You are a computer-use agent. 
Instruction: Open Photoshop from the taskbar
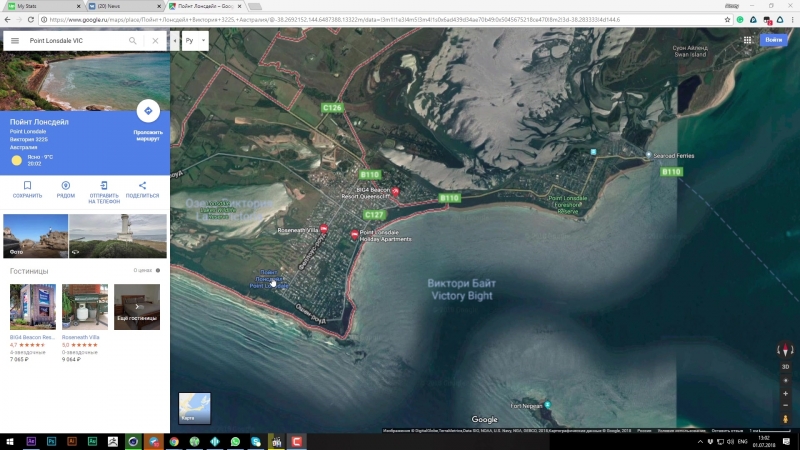click(52, 441)
